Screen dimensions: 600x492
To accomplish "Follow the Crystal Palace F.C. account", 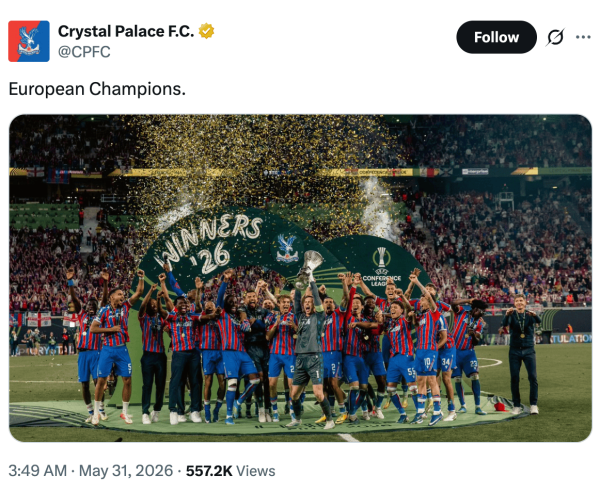I will tap(496, 37).
